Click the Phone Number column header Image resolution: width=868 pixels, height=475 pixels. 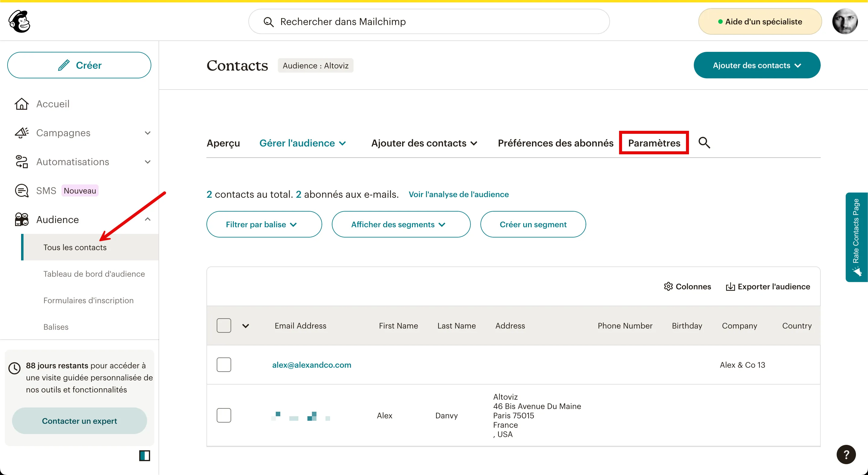point(625,326)
